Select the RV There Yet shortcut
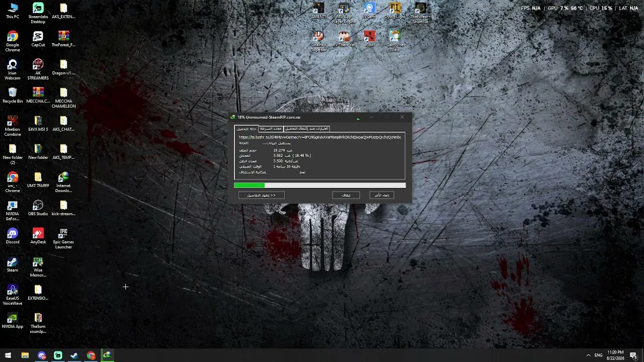644x362 pixels. (344, 39)
